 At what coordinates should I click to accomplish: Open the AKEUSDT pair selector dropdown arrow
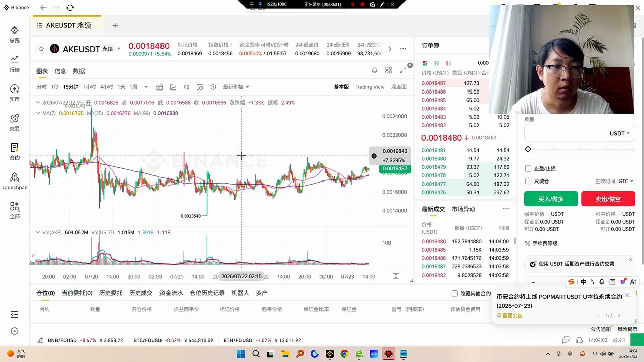tap(119, 49)
